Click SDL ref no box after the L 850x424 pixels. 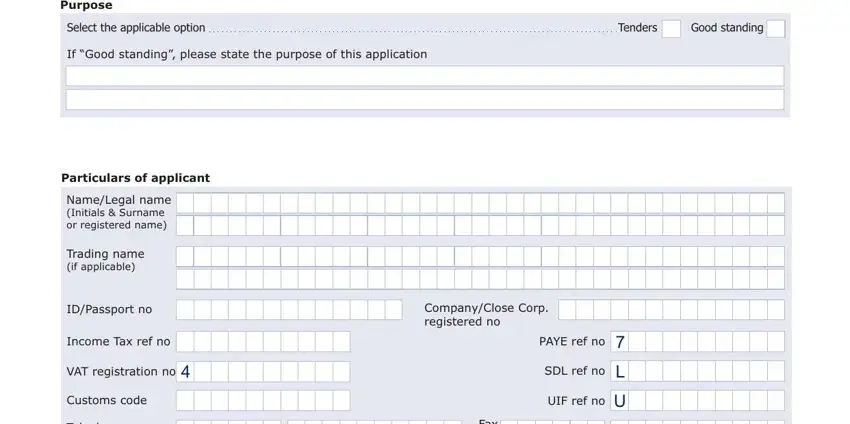click(637, 371)
